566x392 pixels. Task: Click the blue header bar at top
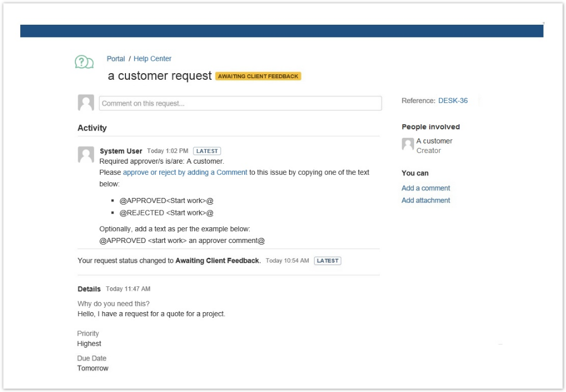281,31
